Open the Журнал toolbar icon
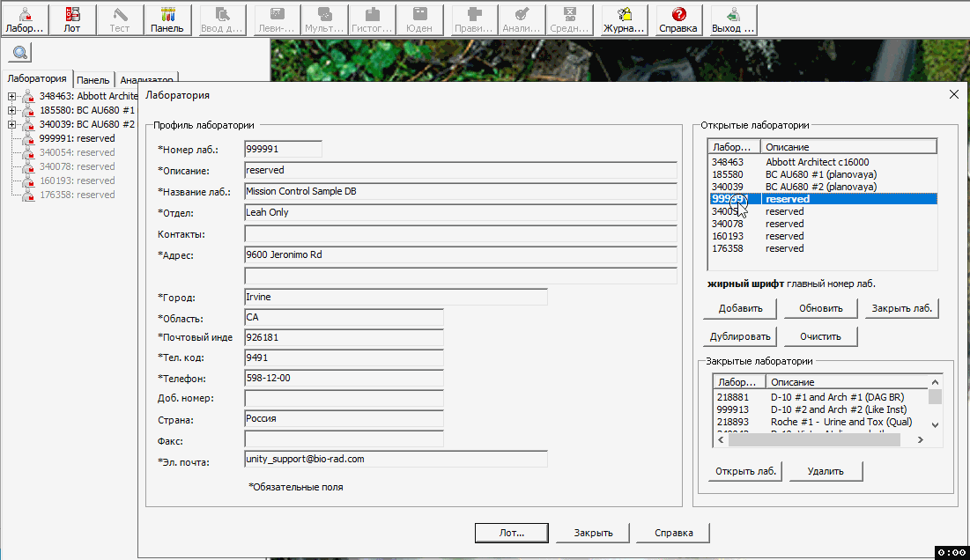970x560 pixels. [624, 19]
